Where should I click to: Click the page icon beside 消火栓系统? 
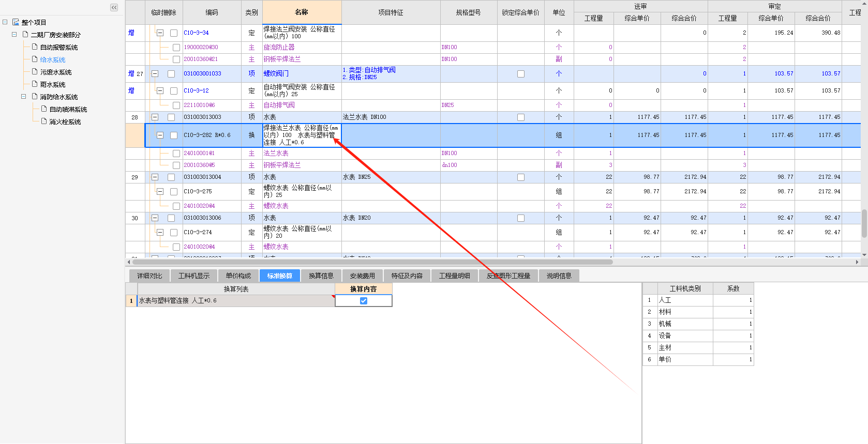pos(44,121)
